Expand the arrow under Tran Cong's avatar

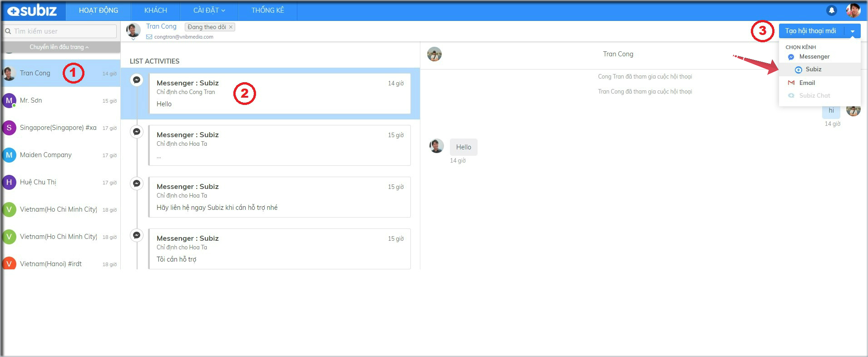(x=133, y=40)
